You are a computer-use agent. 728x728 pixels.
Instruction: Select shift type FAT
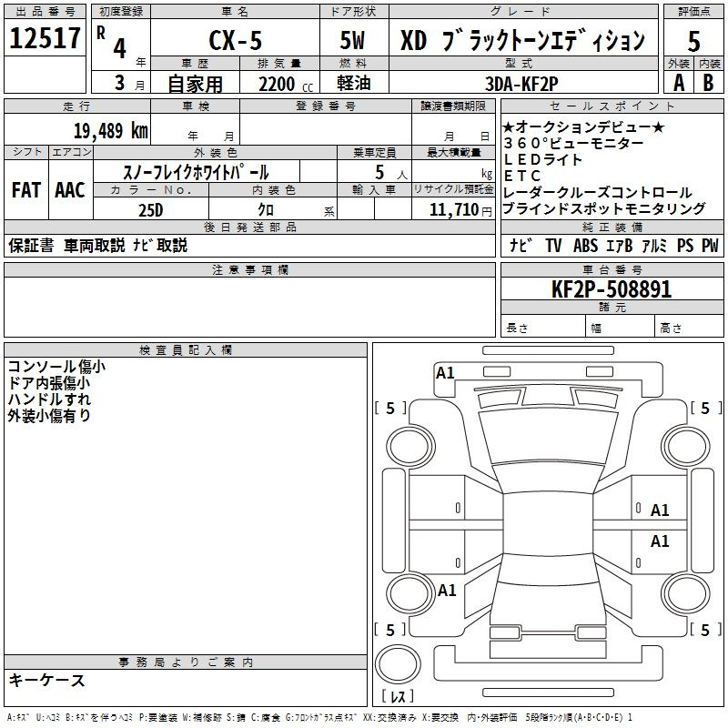[26, 190]
